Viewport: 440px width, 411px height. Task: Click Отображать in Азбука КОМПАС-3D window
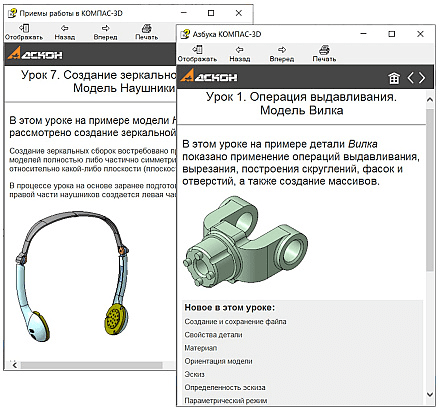(x=197, y=54)
